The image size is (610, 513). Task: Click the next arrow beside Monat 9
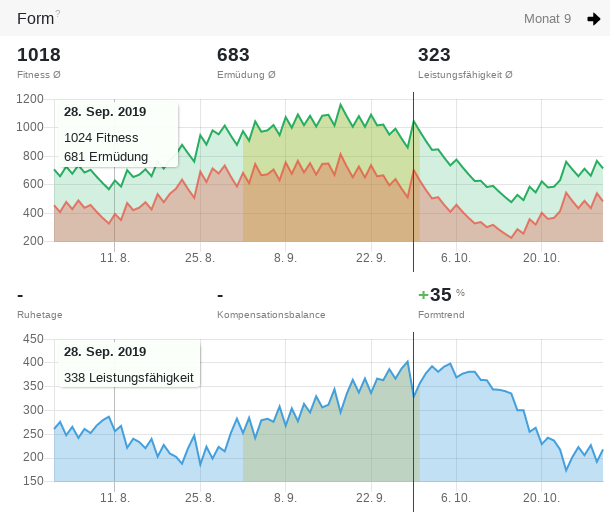(593, 19)
